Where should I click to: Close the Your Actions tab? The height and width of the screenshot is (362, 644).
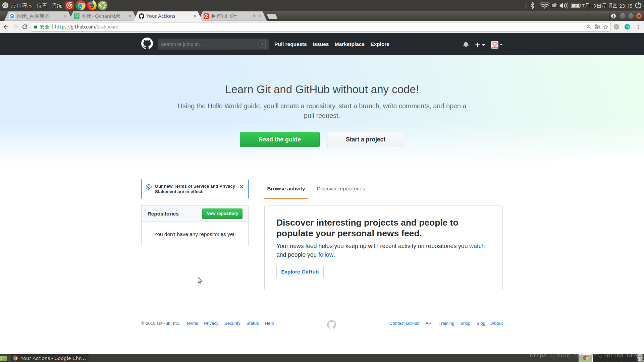pyautogui.click(x=195, y=16)
